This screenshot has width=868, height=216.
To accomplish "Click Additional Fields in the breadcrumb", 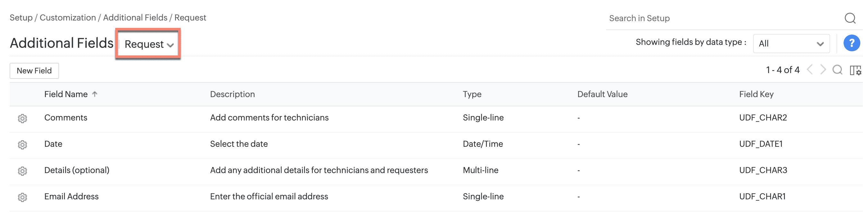I will coord(135,18).
